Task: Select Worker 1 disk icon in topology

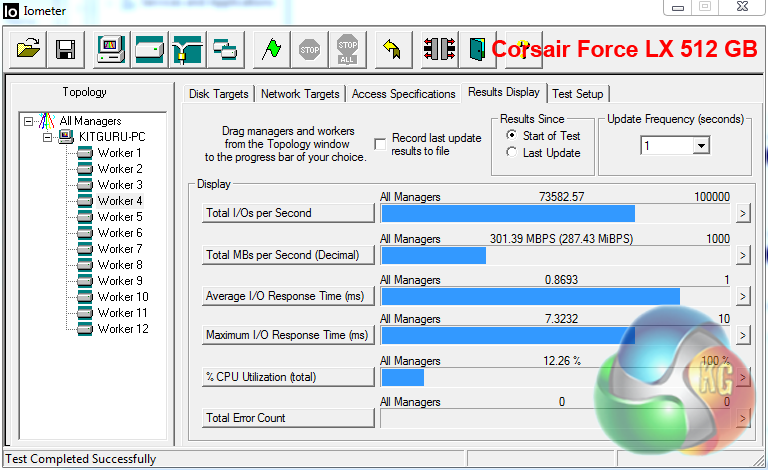Action: pyautogui.click(x=85, y=153)
